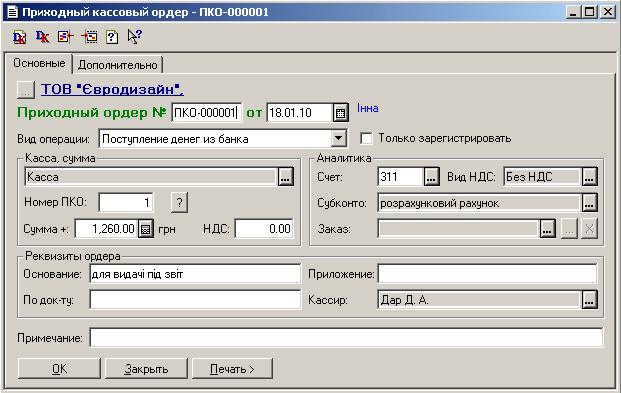Image resolution: width=621 pixels, height=393 pixels.
Task: Close the Приходный кассовый ордер window
Action: [608, 12]
